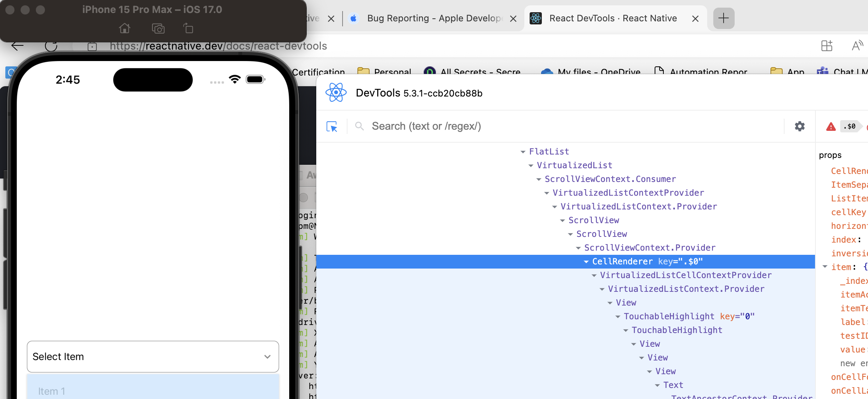
Task: Collapse VirtualizedListContextProvider node
Action: pyautogui.click(x=547, y=193)
